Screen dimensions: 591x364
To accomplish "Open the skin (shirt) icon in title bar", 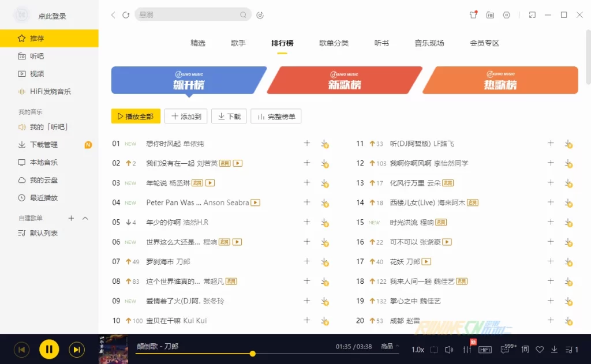I will (x=473, y=15).
